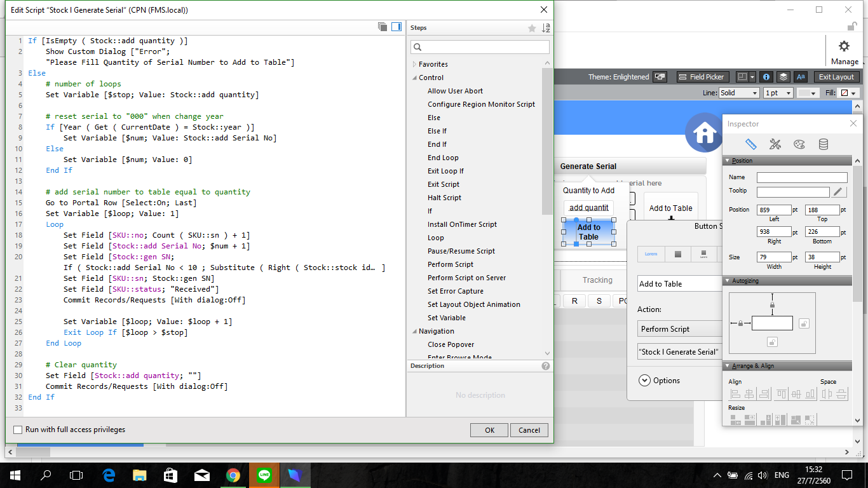Viewport: 868px width, 488px height.
Task: Open the Data database tab in Inspector
Action: pos(823,144)
